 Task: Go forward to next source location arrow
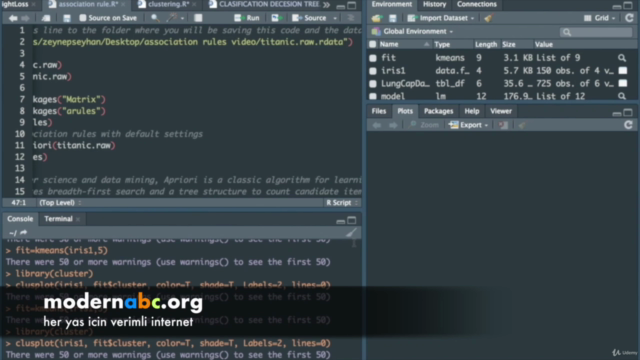pyautogui.click(x=25, y=18)
